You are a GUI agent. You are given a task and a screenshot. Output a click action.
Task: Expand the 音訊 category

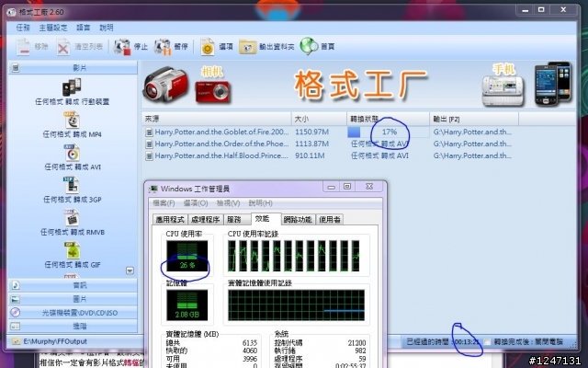73,285
